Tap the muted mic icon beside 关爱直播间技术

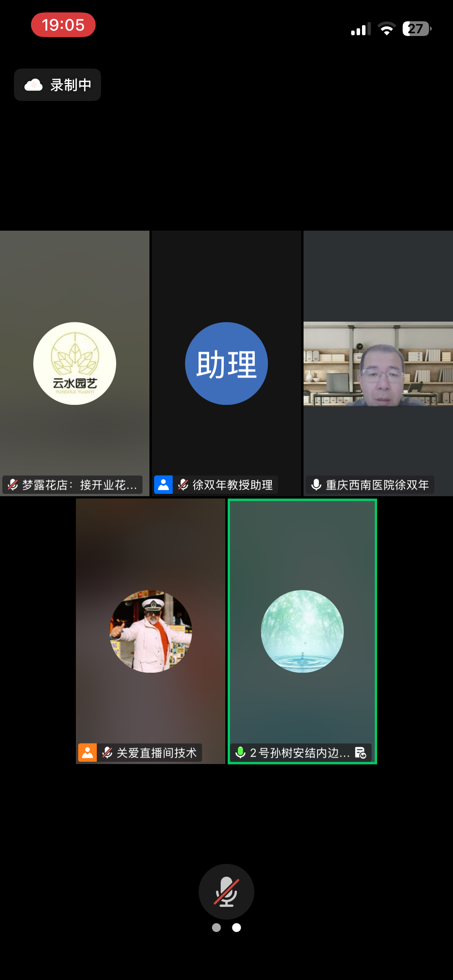(107, 752)
